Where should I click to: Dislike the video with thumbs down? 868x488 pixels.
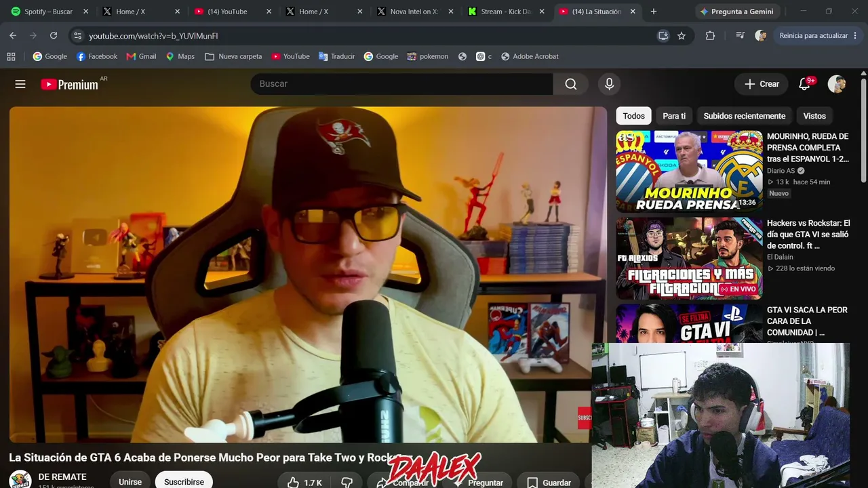coord(347,483)
